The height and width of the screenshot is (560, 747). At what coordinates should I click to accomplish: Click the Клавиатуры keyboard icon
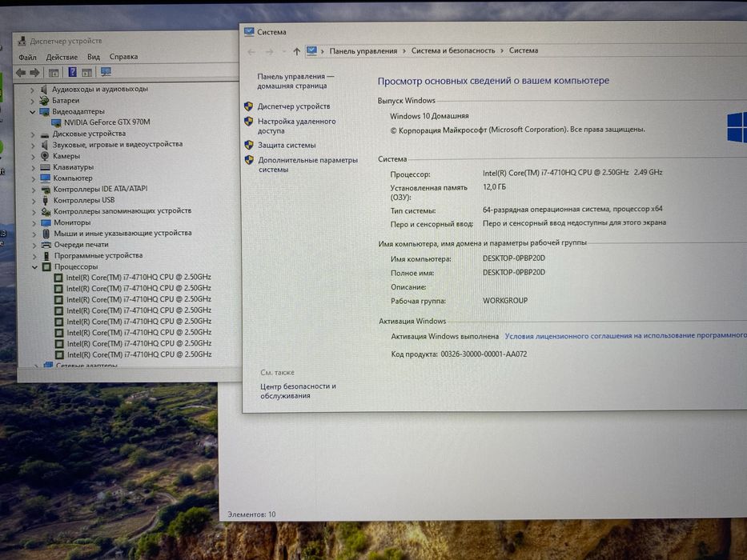click(x=46, y=167)
